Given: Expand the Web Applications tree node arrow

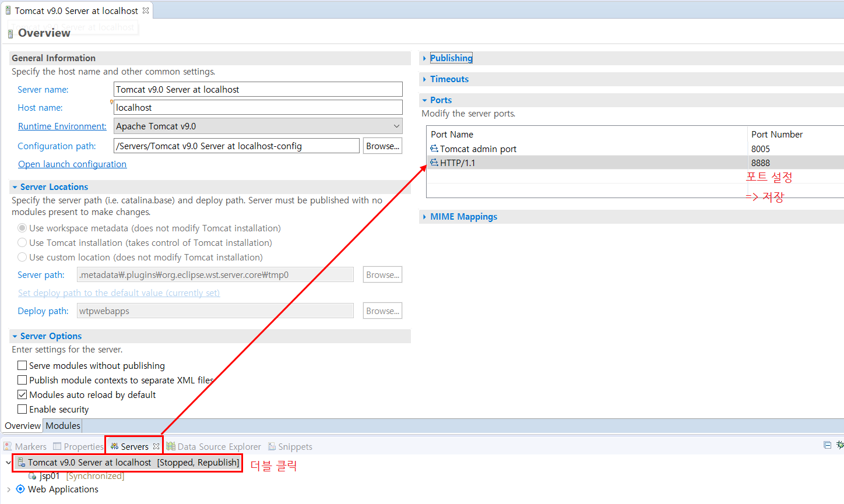Looking at the screenshot, I should coord(8,489).
